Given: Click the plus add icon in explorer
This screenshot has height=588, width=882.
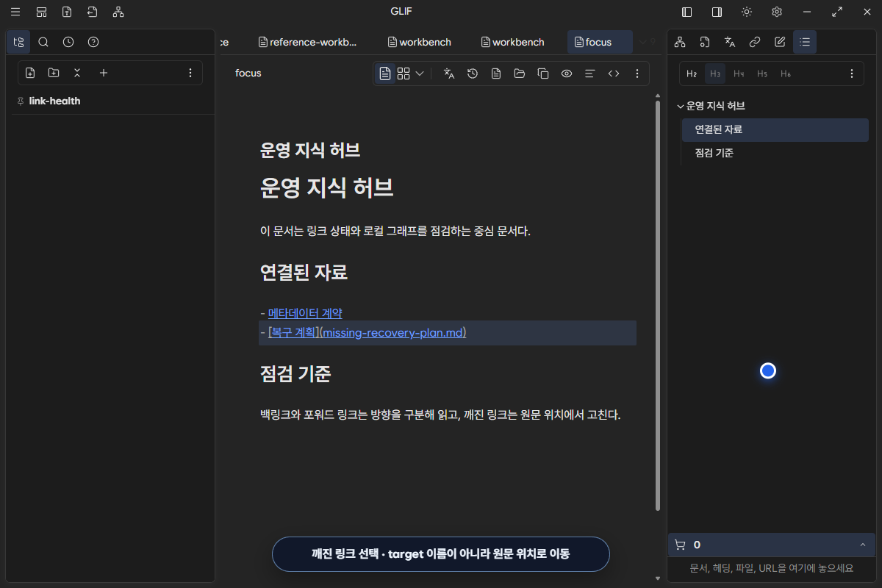Looking at the screenshot, I should pos(104,73).
